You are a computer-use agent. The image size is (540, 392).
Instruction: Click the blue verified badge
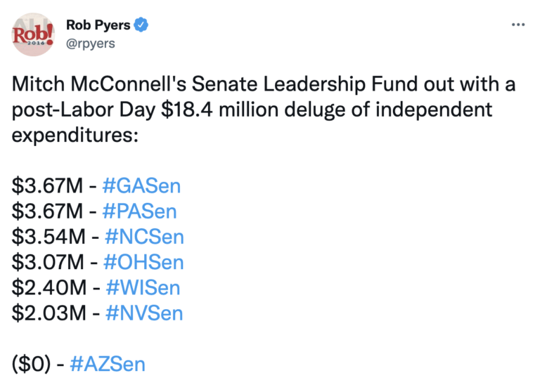tap(142, 25)
